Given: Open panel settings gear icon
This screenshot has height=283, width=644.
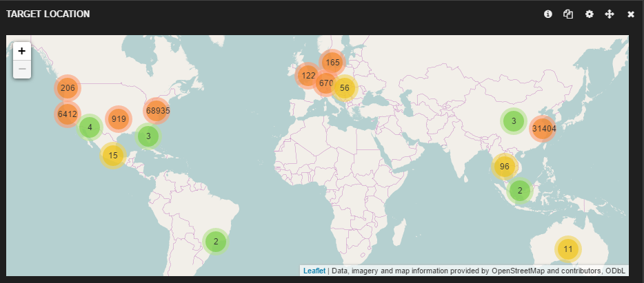Looking at the screenshot, I should pyautogui.click(x=589, y=14).
